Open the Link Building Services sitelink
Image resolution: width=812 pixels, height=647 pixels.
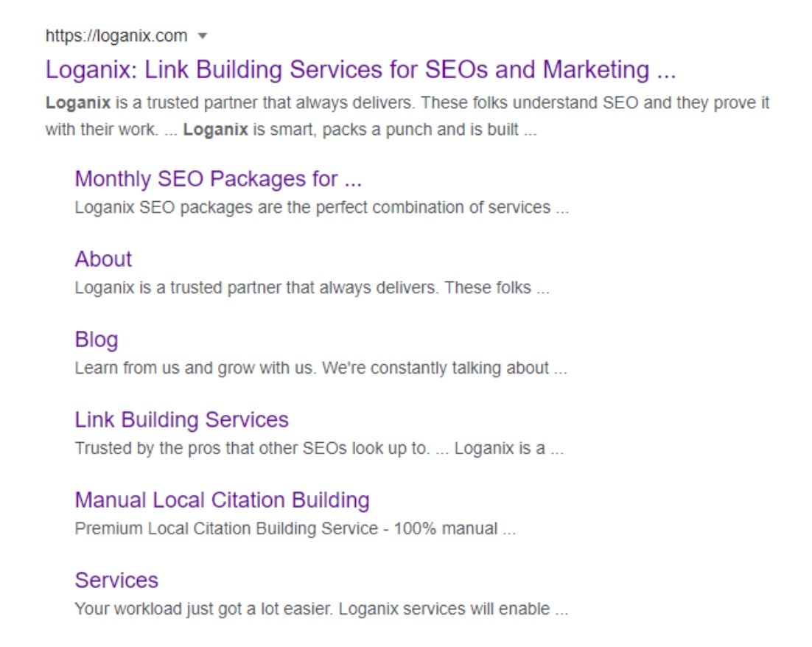(x=181, y=419)
